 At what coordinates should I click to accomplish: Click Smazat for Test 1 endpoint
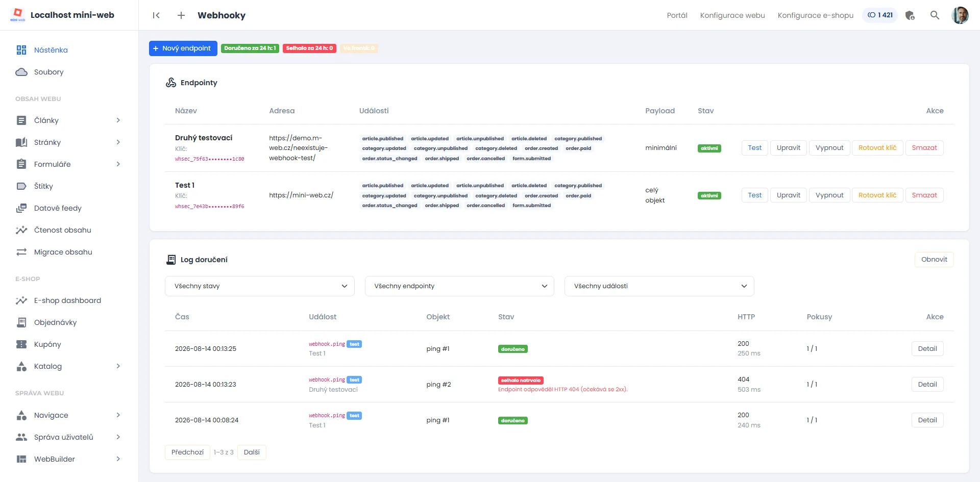[924, 195]
